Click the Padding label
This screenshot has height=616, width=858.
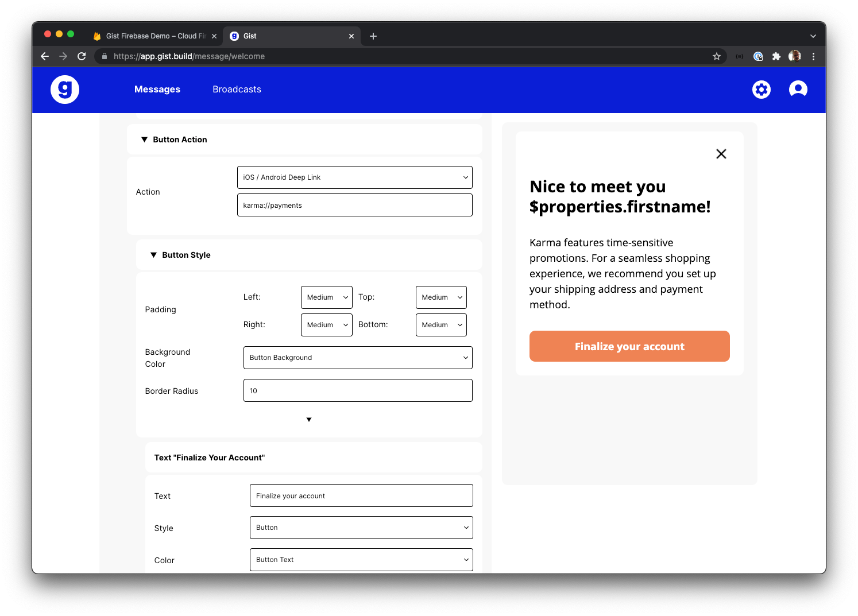pyautogui.click(x=161, y=309)
